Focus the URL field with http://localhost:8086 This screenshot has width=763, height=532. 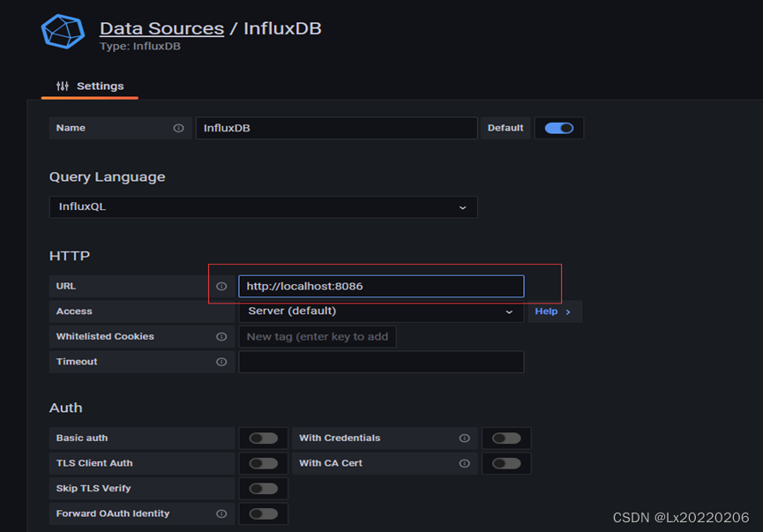[381, 286]
